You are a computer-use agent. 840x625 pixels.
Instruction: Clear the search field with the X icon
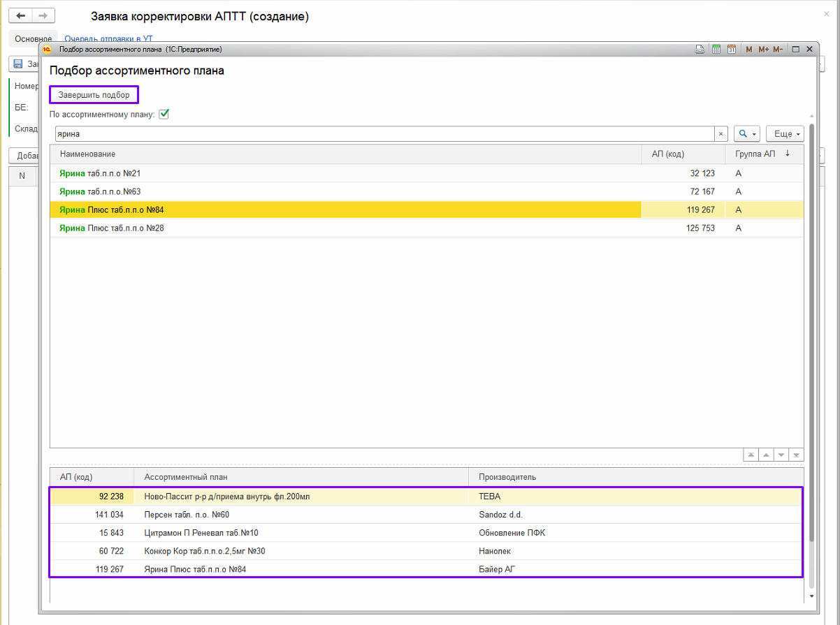(x=720, y=134)
